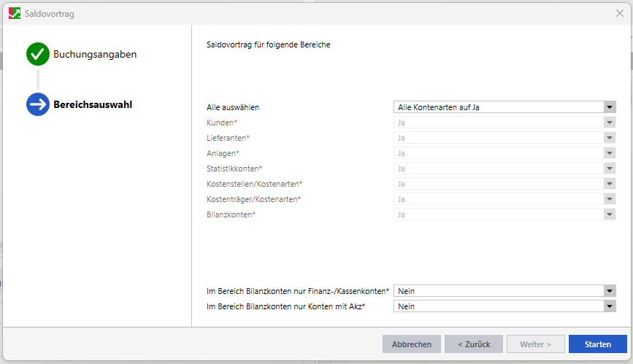This screenshot has width=633, height=364.
Task: Open the Lieferanten dropdown arrow
Action: 610,138
